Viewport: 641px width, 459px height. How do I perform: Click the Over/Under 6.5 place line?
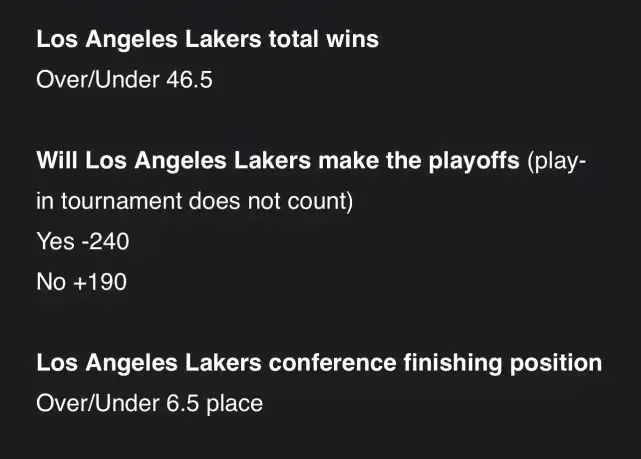[149, 403]
